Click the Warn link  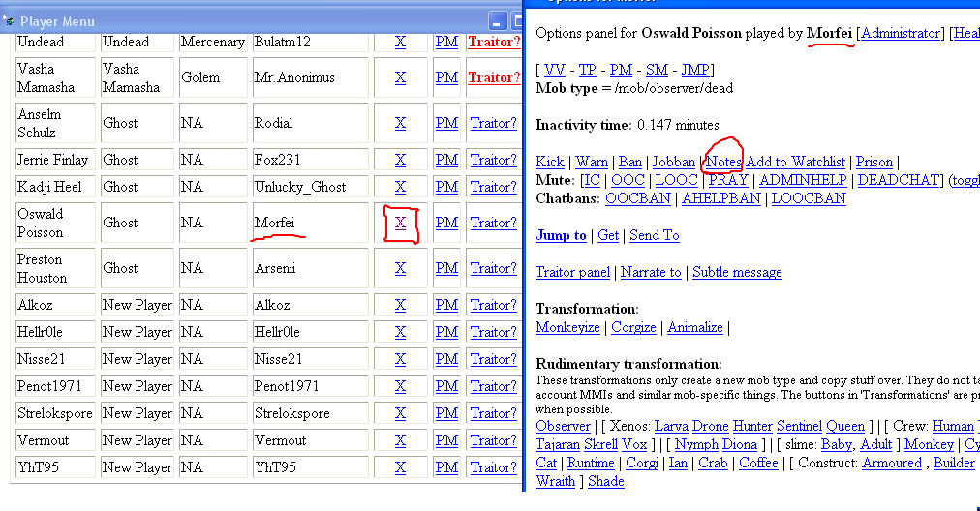pos(592,162)
